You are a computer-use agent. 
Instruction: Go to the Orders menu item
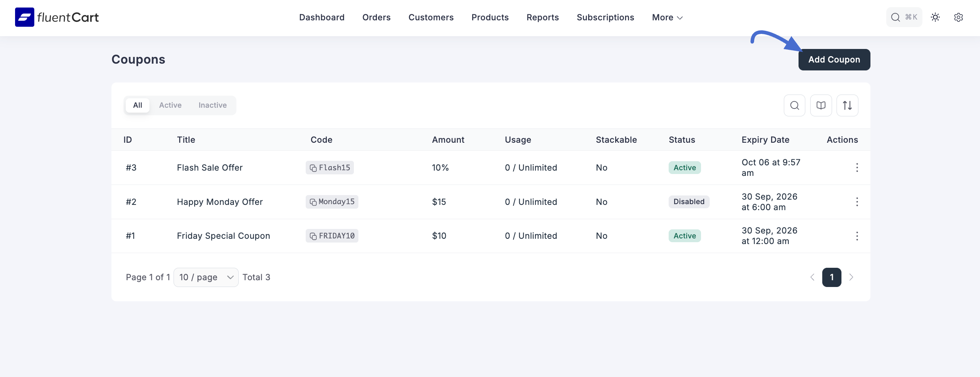tap(376, 17)
